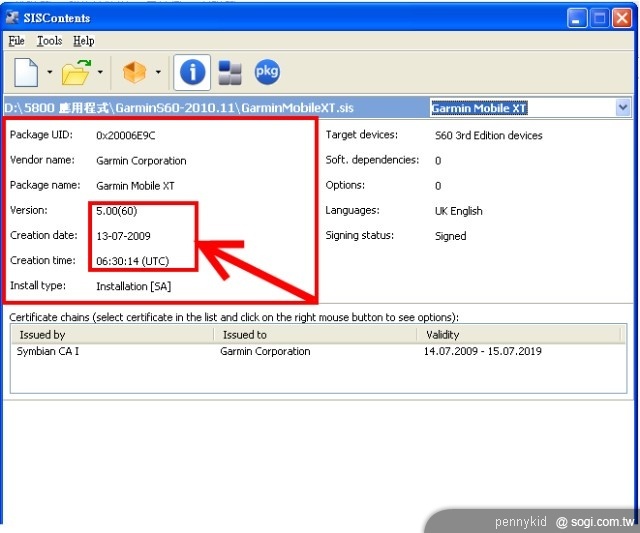The image size is (640, 533).
Task: Maximize the SISContents window
Action: (x=600, y=18)
